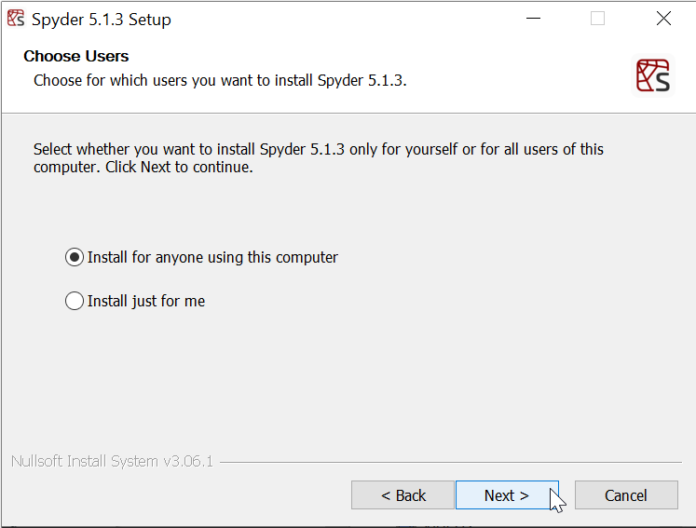Select the 'Install just for me' radio circle
Image resolution: width=696 pixels, height=528 pixels.
pyautogui.click(x=74, y=301)
